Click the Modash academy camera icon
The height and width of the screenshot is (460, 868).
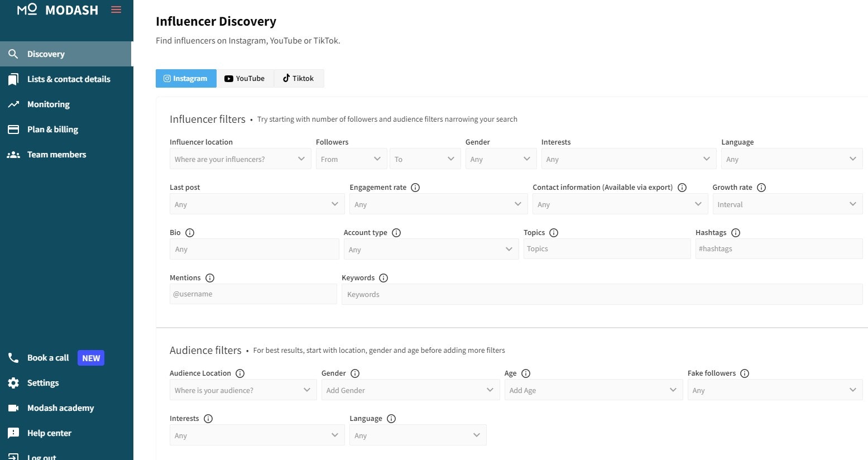click(x=14, y=408)
